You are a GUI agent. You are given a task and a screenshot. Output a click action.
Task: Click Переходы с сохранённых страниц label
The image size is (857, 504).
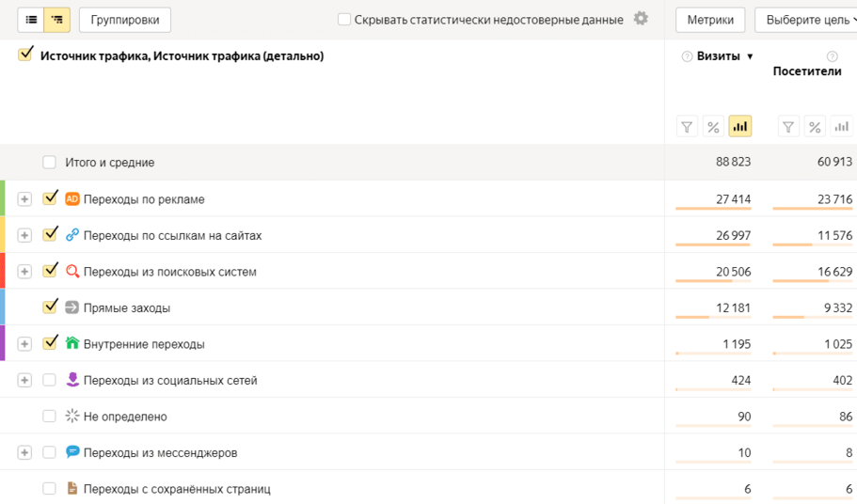177,489
